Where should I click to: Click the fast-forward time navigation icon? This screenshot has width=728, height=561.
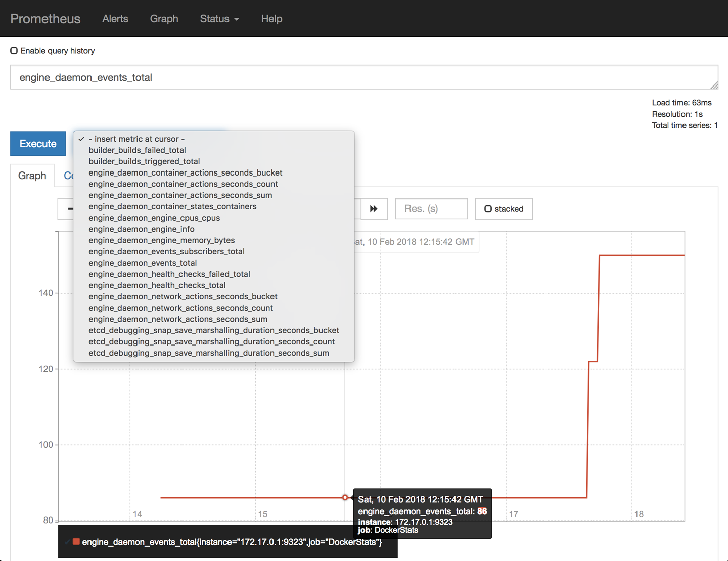point(374,208)
